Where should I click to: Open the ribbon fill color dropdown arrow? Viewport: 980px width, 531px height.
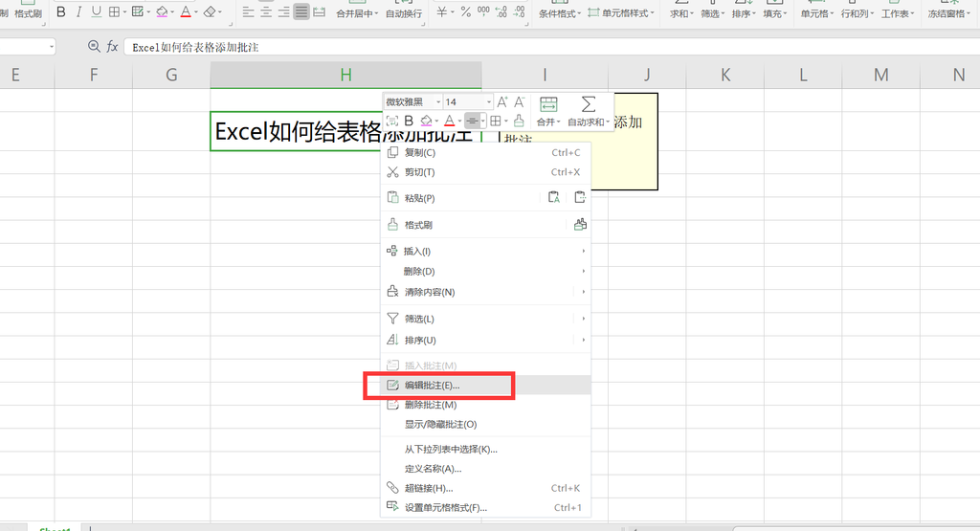172,12
